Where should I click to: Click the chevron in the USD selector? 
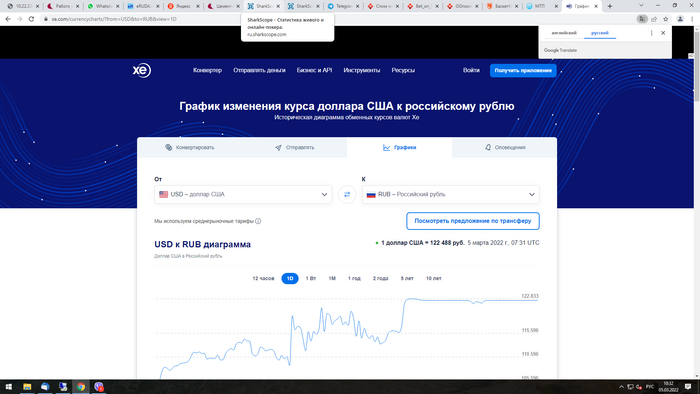click(325, 195)
